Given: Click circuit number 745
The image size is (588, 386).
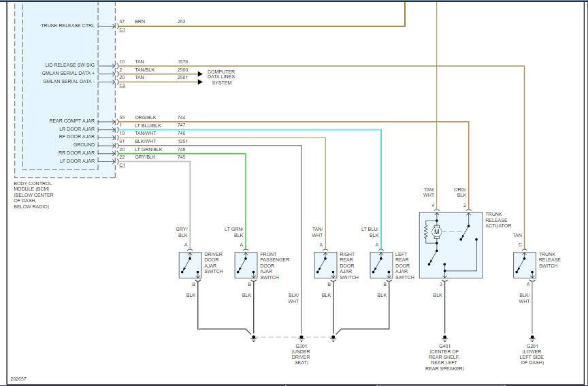Looking at the screenshot, I should (182, 157).
